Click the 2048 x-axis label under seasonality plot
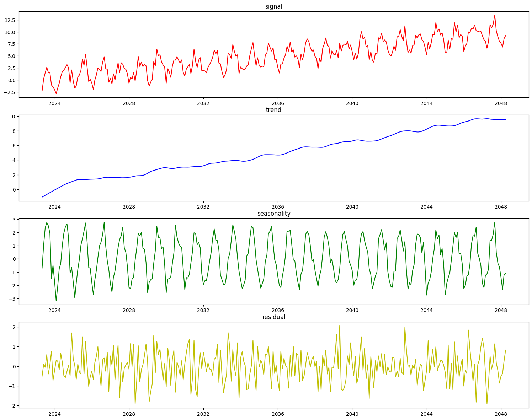Image resolution: width=532 pixels, height=420 pixels. point(501,310)
